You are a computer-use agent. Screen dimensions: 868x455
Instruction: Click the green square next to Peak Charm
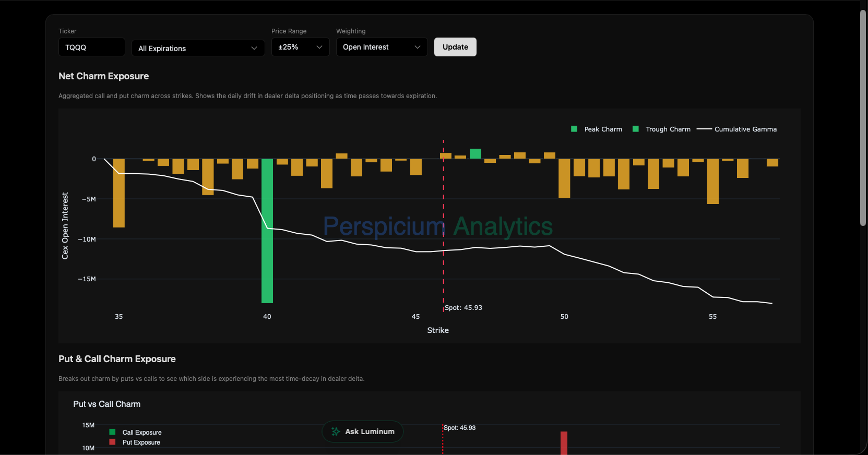pos(574,129)
